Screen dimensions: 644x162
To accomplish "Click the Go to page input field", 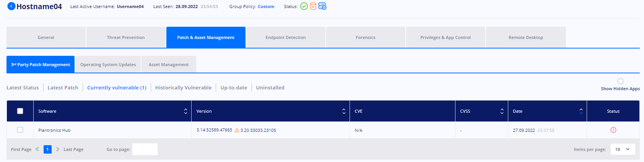I will (145, 149).
